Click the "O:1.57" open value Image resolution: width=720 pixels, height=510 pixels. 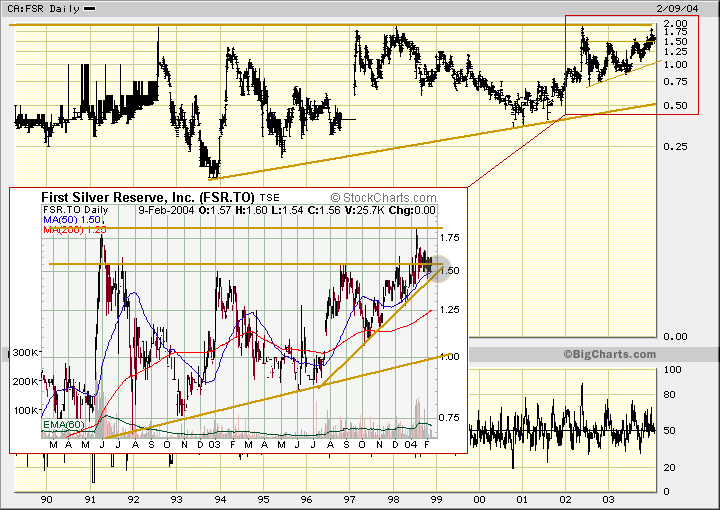pyautogui.click(x=215, y=210)
